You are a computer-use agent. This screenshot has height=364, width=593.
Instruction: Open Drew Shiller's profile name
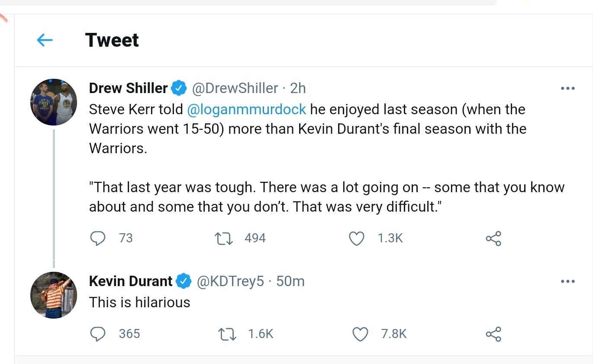[128, 88]
